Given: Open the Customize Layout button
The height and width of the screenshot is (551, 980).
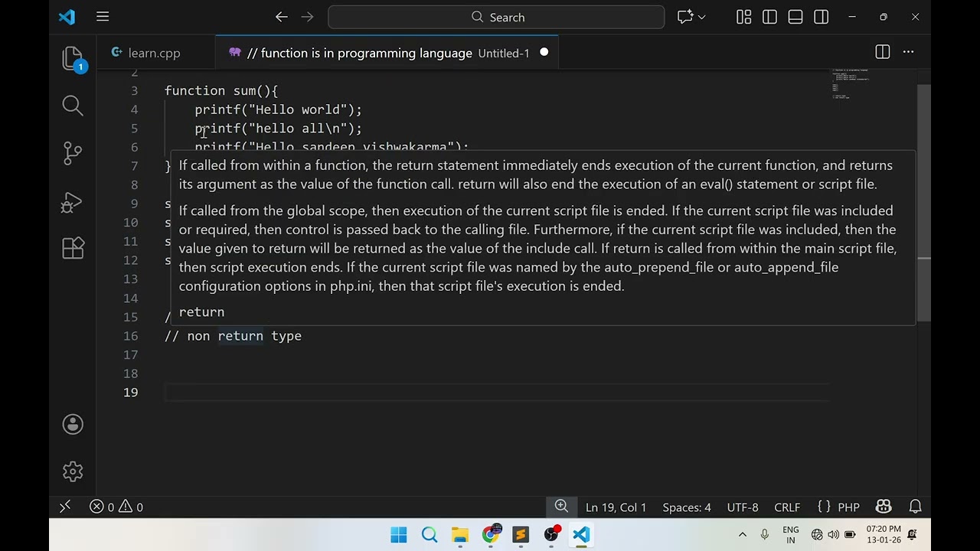Looking at the screenshot, I should click(743, 17).
